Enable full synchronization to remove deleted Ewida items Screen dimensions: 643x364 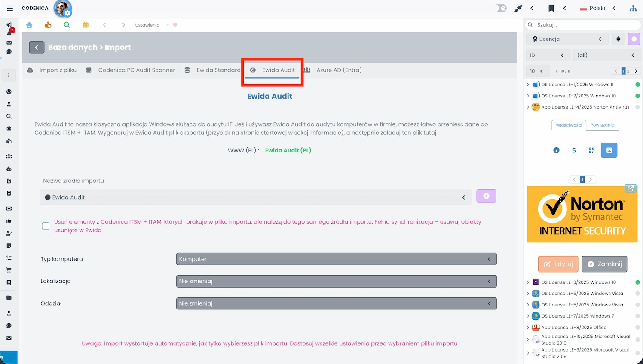(x=45, y=226)
